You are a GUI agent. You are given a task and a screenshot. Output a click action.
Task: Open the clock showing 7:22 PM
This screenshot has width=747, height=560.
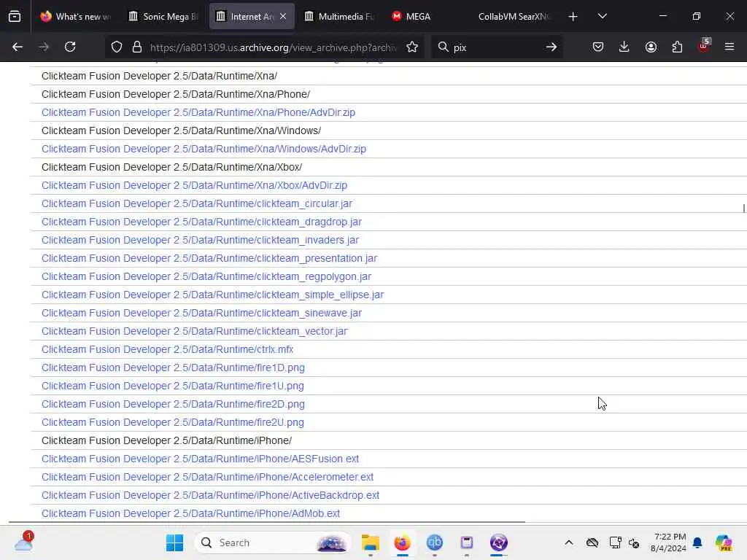pos(669,542)
